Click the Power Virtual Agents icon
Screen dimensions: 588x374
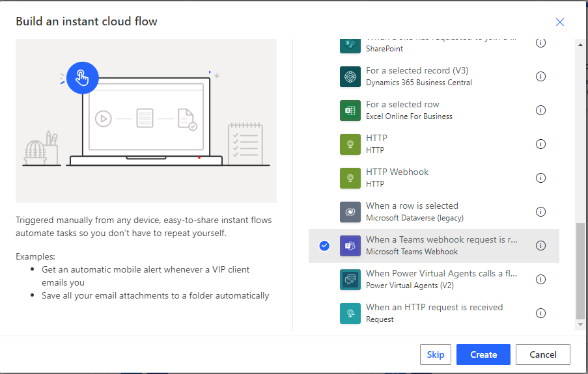pyautogui.click(x=350, y=279)
